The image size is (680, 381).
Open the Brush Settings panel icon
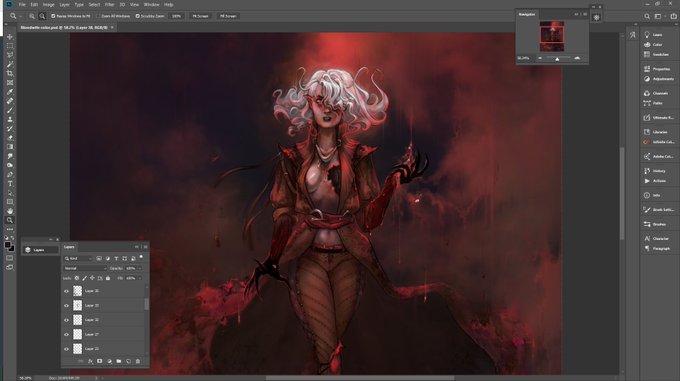click(647, 209)
